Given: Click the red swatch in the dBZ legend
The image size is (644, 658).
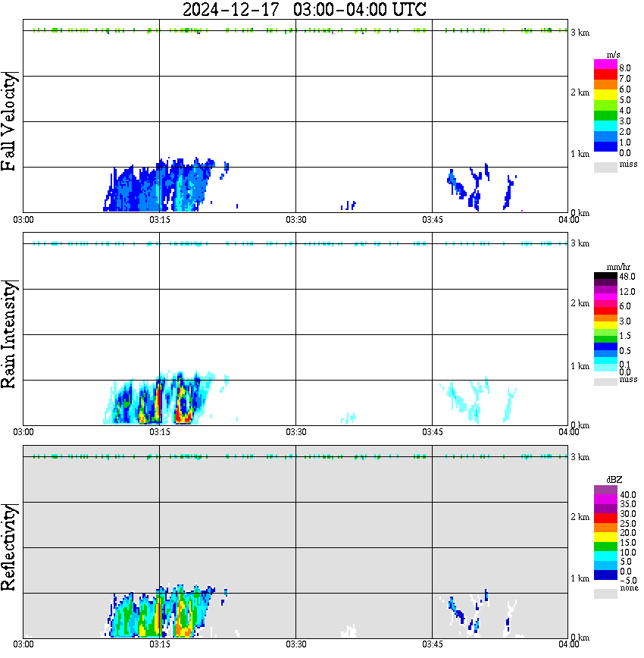Looking at the screenshot, I should 605,518.
